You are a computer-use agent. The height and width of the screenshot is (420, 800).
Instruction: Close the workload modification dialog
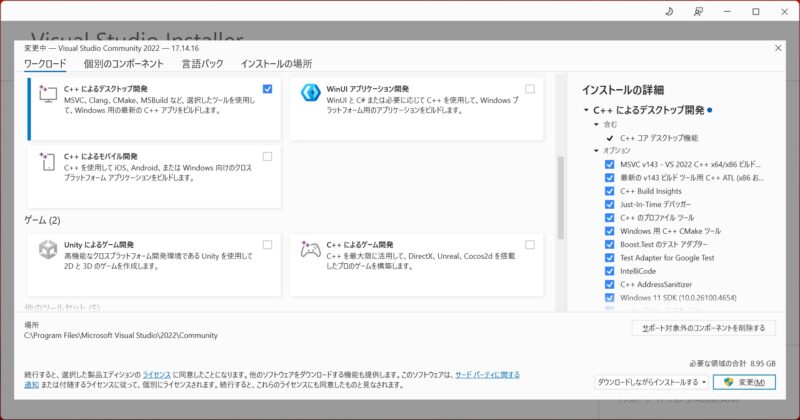coord(778,47)
